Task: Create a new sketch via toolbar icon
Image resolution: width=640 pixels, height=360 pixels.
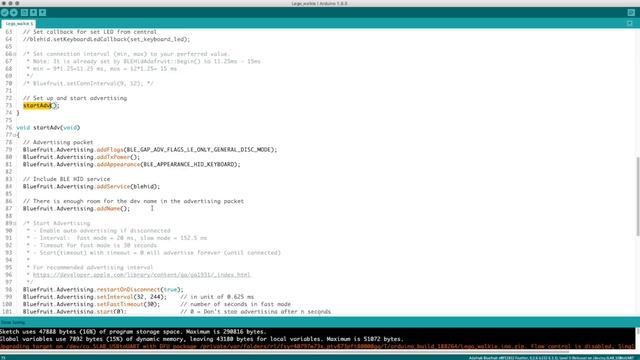Action: point(24,13)
